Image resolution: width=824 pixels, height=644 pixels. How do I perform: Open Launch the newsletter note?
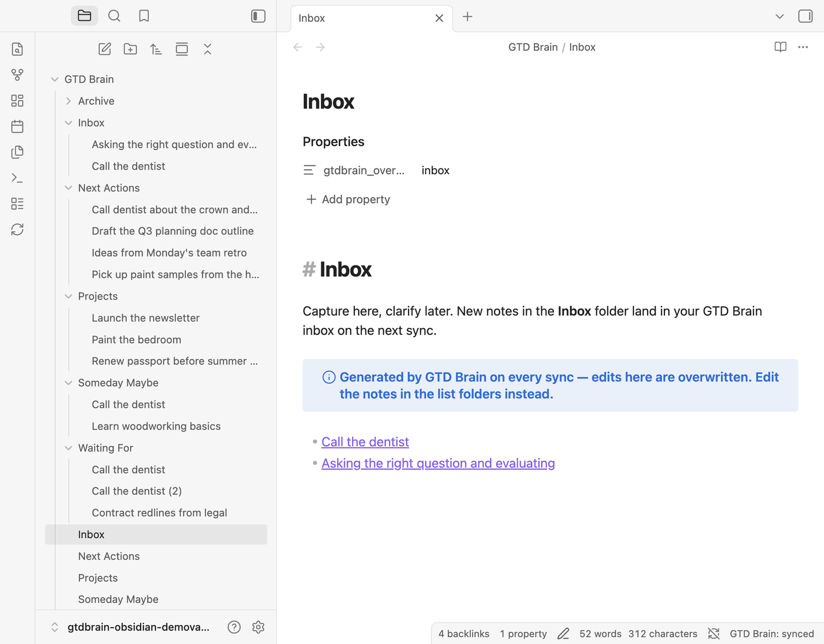(145, 318)
